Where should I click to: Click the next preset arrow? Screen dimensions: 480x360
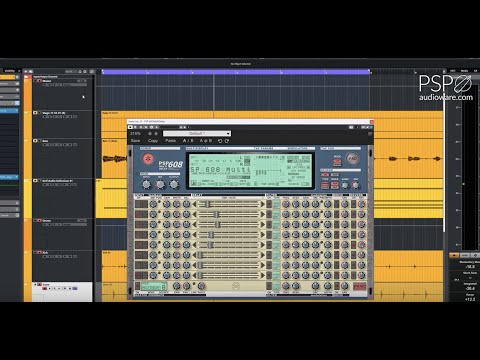click(156, 133)
